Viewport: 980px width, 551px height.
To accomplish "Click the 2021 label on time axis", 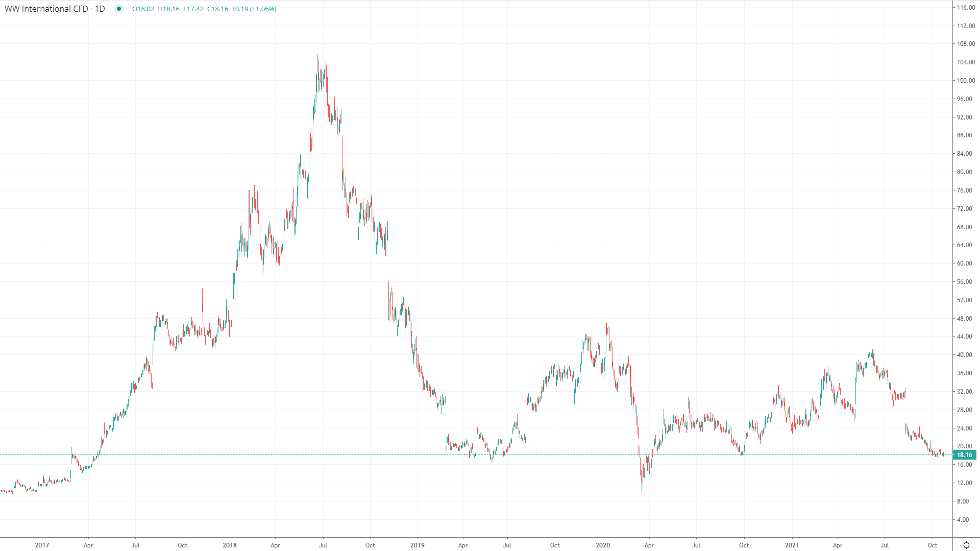I will pos(792,545).
